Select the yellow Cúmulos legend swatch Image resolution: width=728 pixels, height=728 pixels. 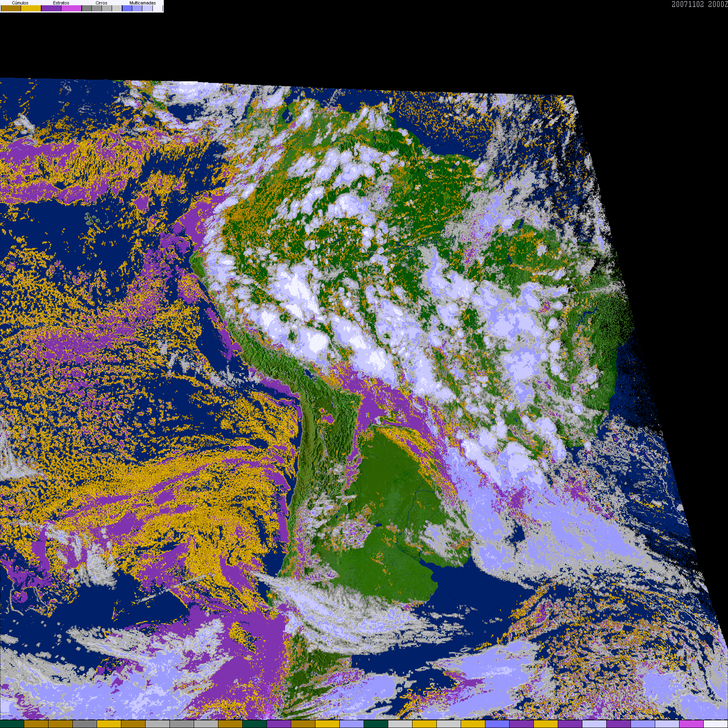31,8
